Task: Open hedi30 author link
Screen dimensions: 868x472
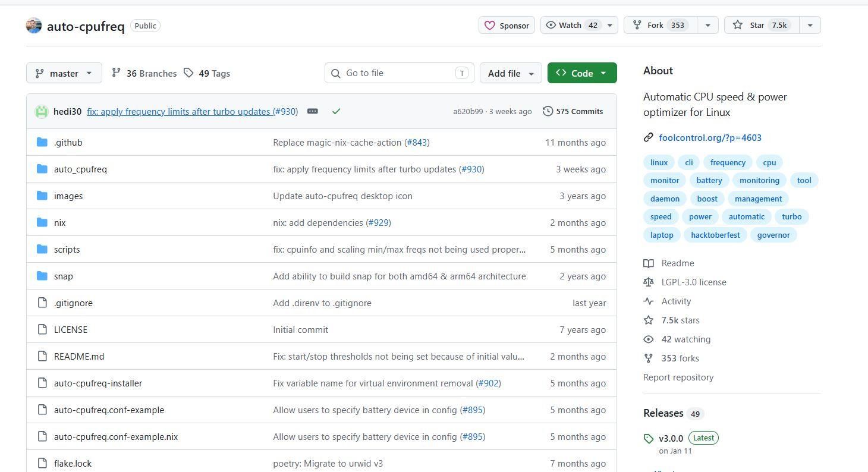Action: (x=67, y=111)
